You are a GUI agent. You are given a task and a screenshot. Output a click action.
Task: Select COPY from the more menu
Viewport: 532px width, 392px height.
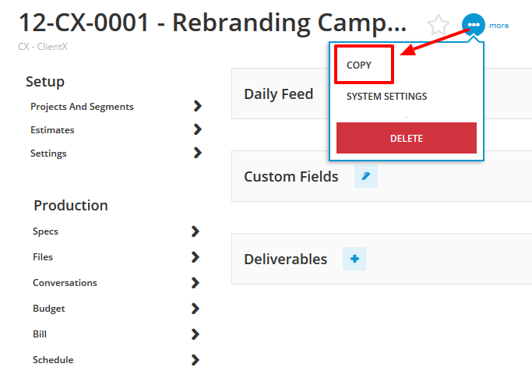point(359,65)
